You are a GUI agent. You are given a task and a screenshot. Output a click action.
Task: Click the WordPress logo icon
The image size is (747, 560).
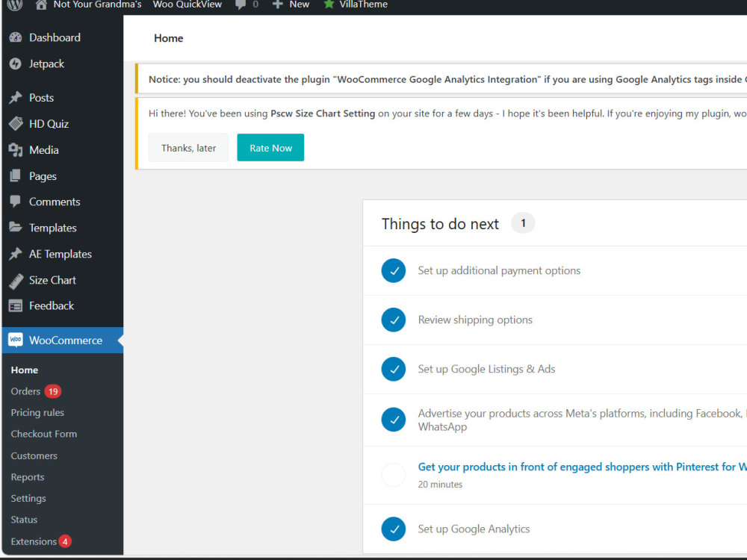pyautogui.click(x=15, y=4)
